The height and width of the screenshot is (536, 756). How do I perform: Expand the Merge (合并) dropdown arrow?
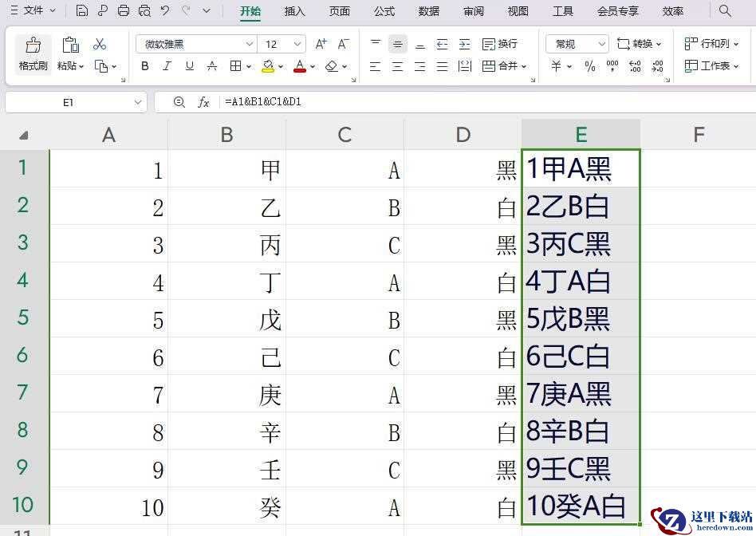click(x=524, y=66)
